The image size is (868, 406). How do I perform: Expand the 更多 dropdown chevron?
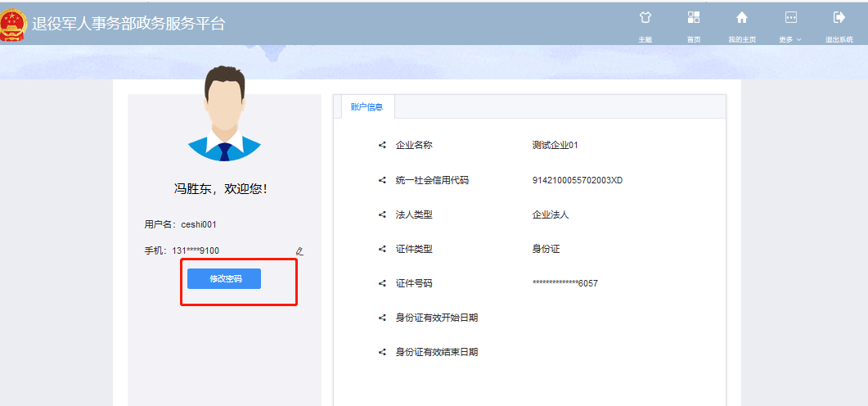point(799,40)
